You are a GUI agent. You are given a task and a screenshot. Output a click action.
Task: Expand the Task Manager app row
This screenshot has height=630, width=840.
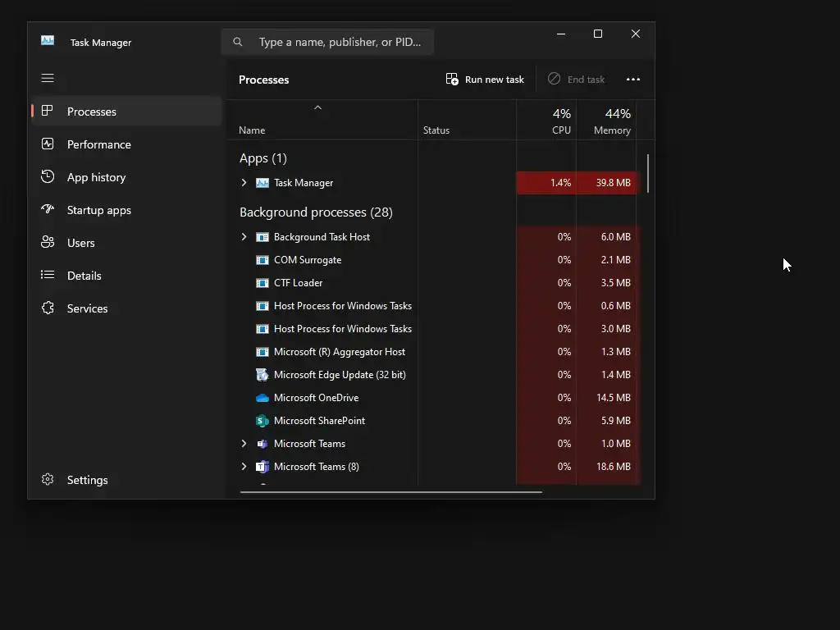pyautogui.click(x=244, y=183)
